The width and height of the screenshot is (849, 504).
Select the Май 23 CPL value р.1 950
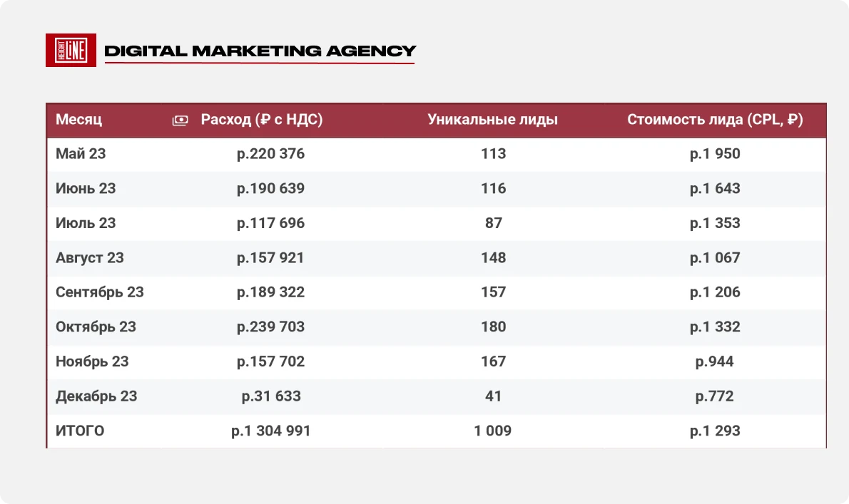[x=715, y=153]
